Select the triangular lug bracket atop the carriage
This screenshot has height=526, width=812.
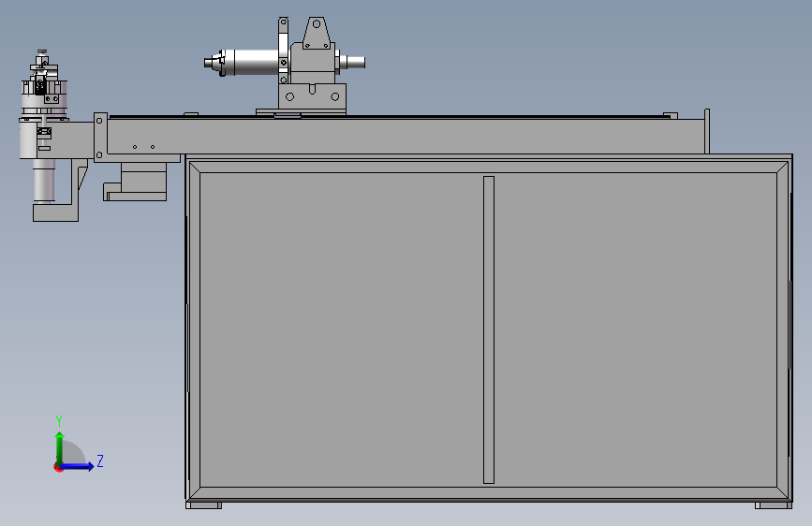tap(317, 33)
